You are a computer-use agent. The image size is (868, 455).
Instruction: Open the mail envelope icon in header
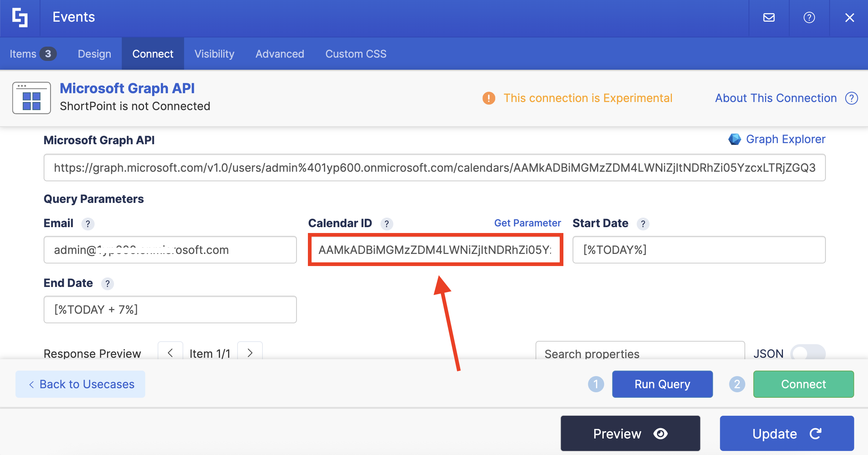click(x=769, y=18)
